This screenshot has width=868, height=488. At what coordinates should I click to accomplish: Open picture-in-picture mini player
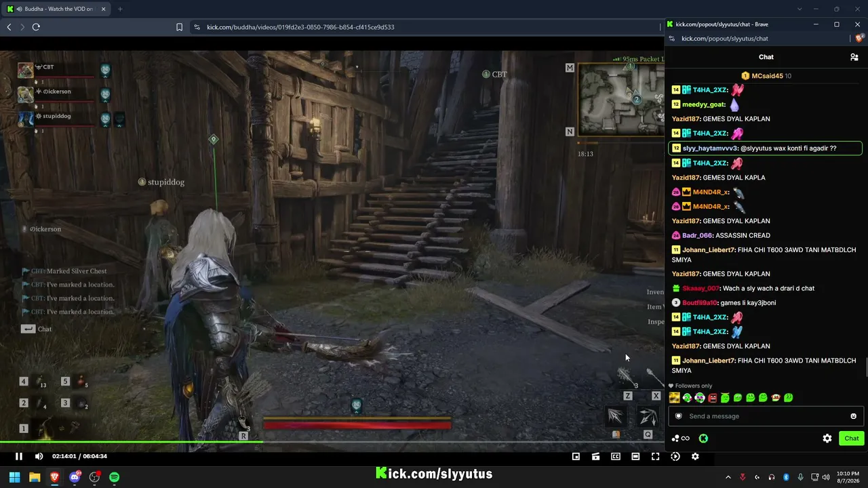tap(576, 457)
